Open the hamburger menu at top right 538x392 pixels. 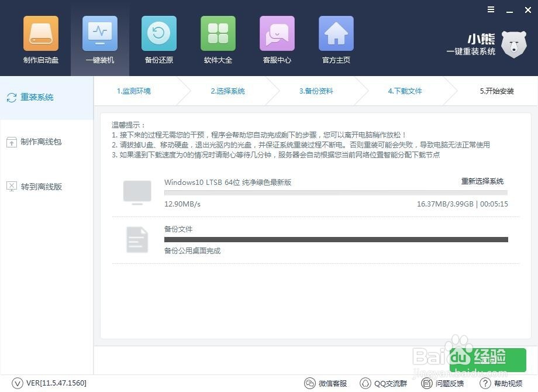pyautogui.click(x=491, y=9)
